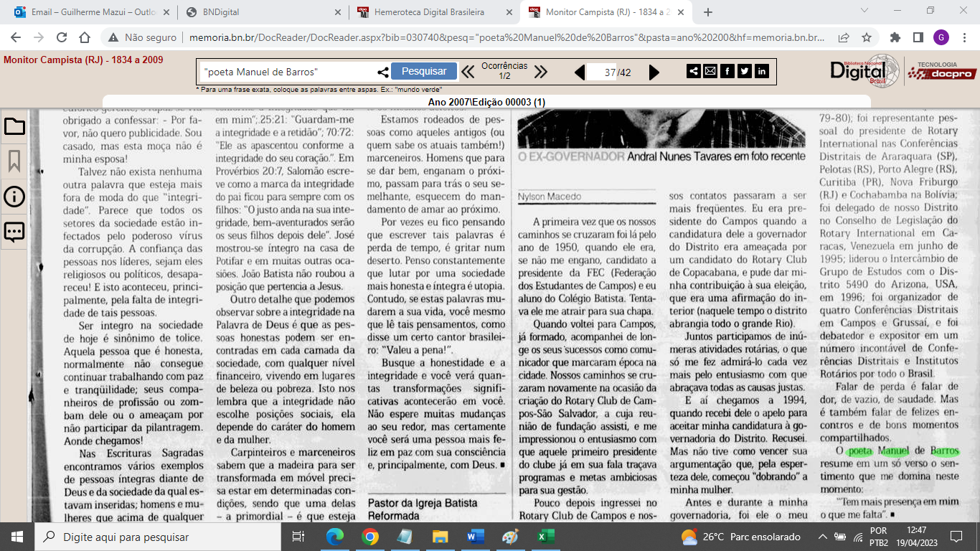This screenshot has height=551, width=980.
Task: Go to previous page black arrow
Action: coord(580,72)
